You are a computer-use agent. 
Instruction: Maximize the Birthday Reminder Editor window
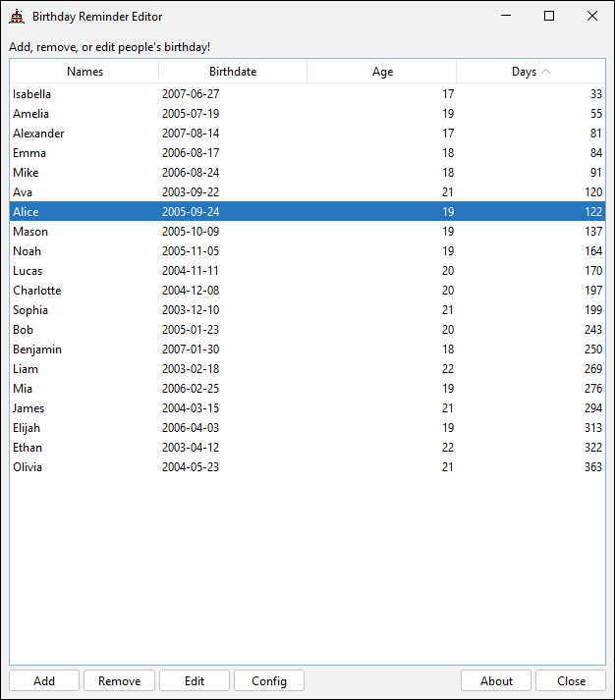(x=549, y=17)
